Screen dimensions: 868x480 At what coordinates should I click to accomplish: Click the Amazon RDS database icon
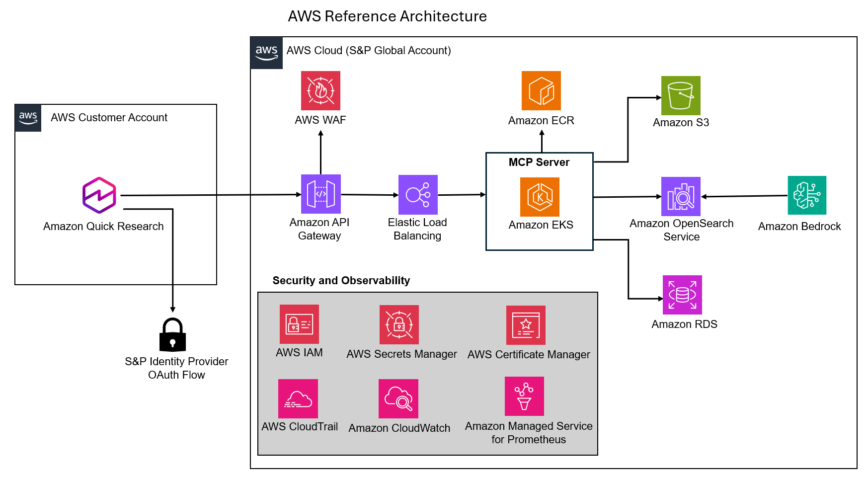click(x=682, y=296)
